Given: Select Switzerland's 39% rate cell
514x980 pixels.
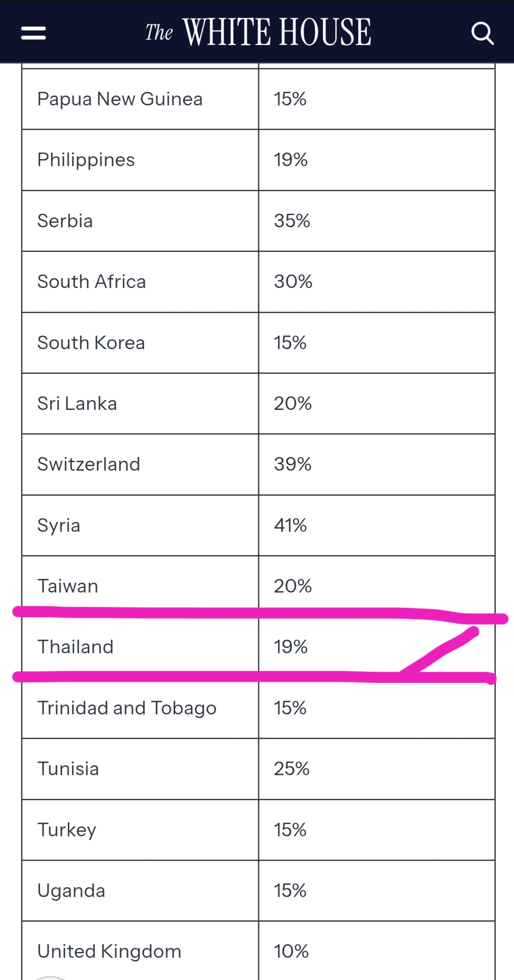Looking at the screenshot, I should point(293,464).
